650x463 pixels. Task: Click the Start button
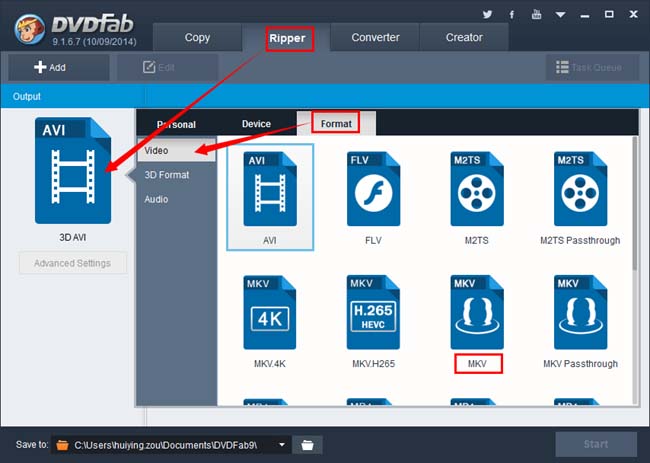point(596,444)
